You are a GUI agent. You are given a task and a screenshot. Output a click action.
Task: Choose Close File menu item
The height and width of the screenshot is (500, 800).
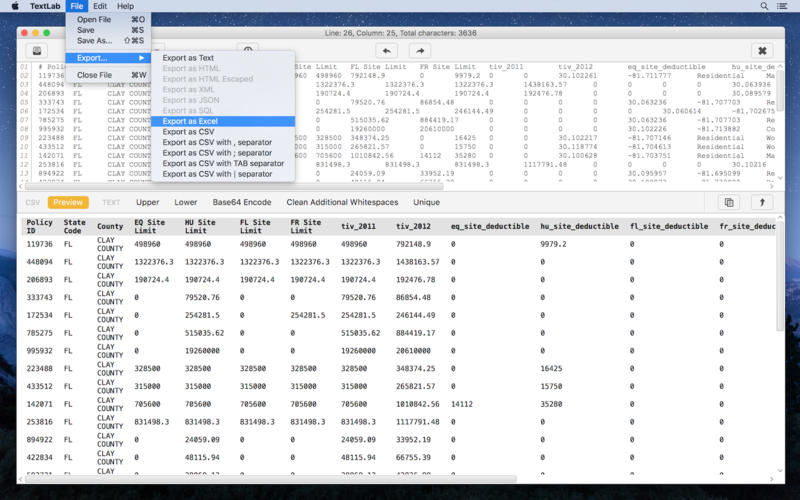coord(108,75)
